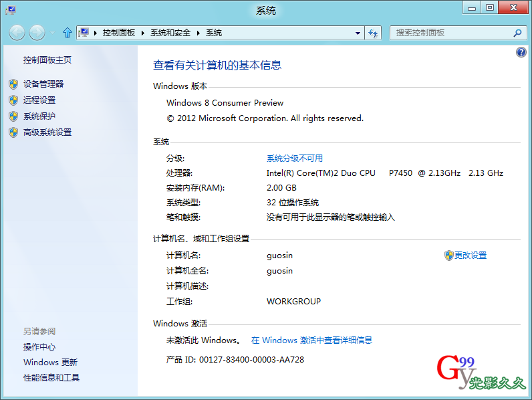Expand the chevron after 系统和安全
532x400 pixels.
click(198, 33)
